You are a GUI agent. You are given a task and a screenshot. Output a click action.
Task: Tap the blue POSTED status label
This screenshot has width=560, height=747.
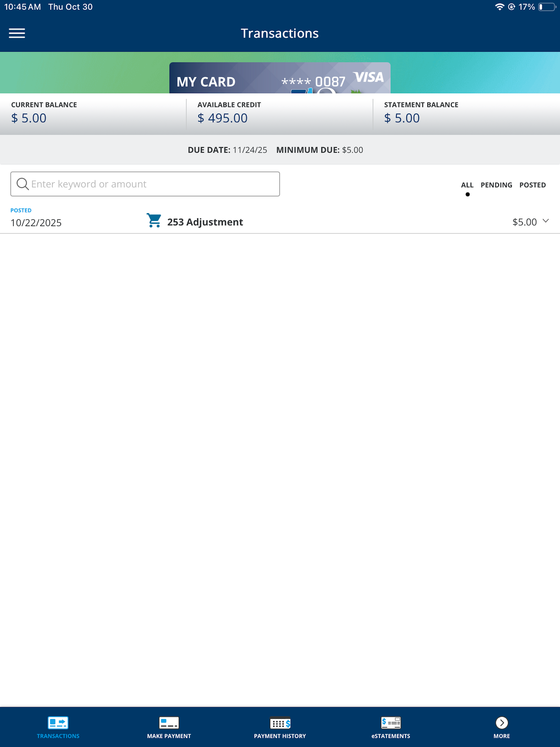[x=21, y=210]
